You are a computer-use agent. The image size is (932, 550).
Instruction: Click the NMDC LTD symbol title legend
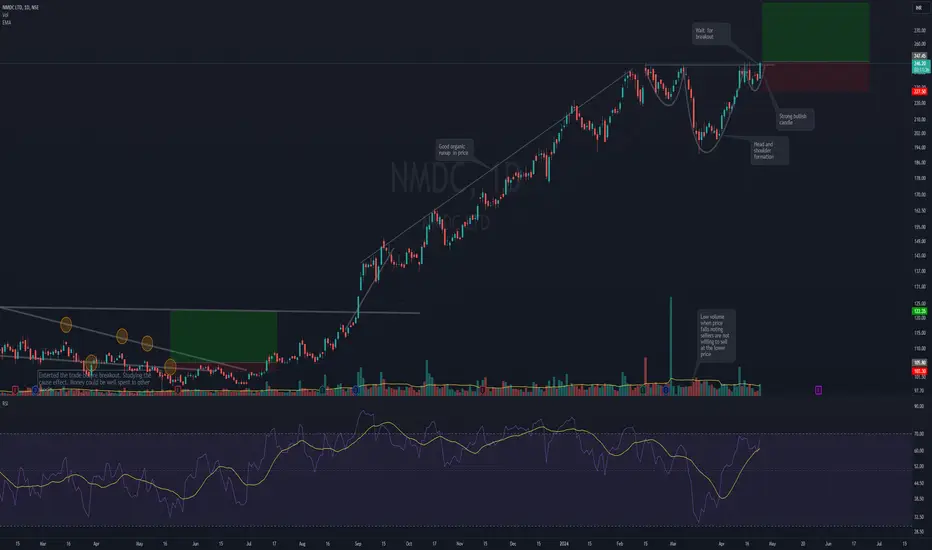21,7
